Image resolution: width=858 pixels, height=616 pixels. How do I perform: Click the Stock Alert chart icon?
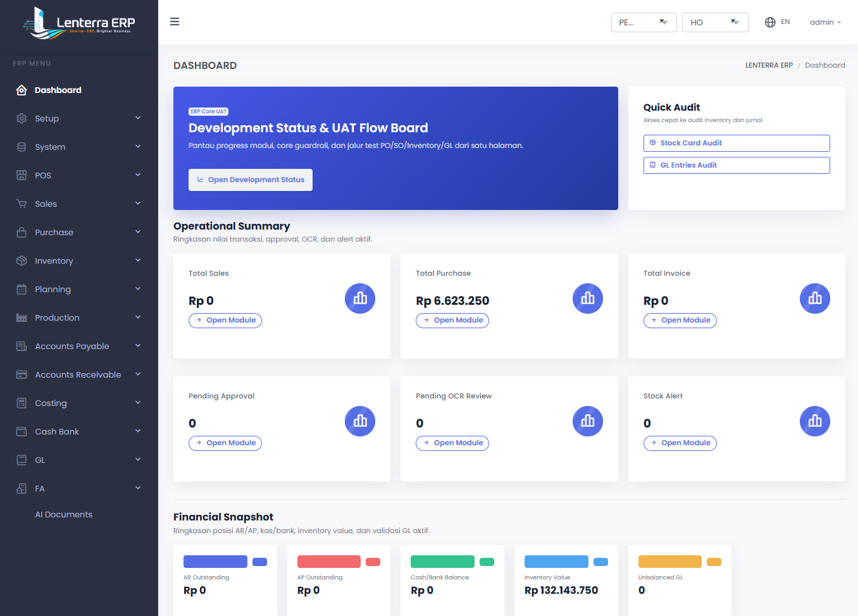point(815,421)
